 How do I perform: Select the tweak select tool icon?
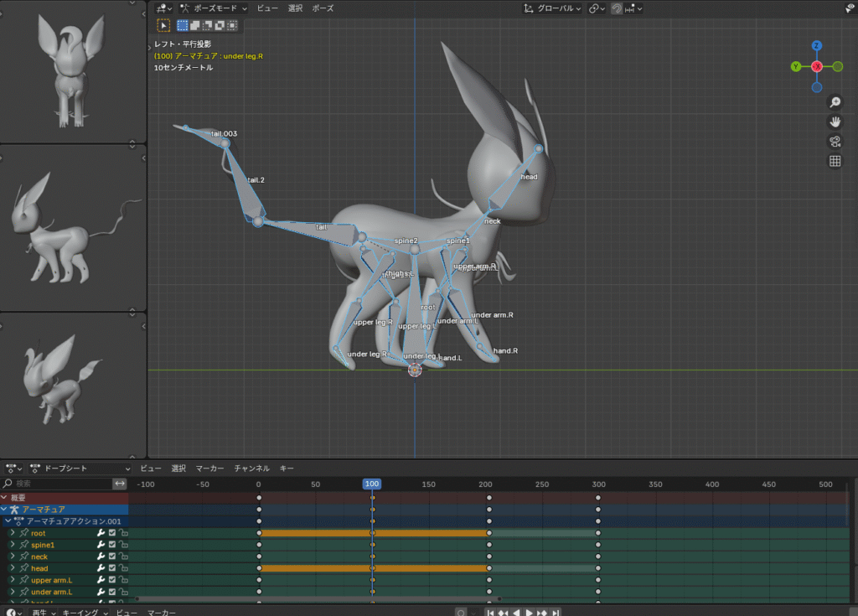(x=163, y=25)
